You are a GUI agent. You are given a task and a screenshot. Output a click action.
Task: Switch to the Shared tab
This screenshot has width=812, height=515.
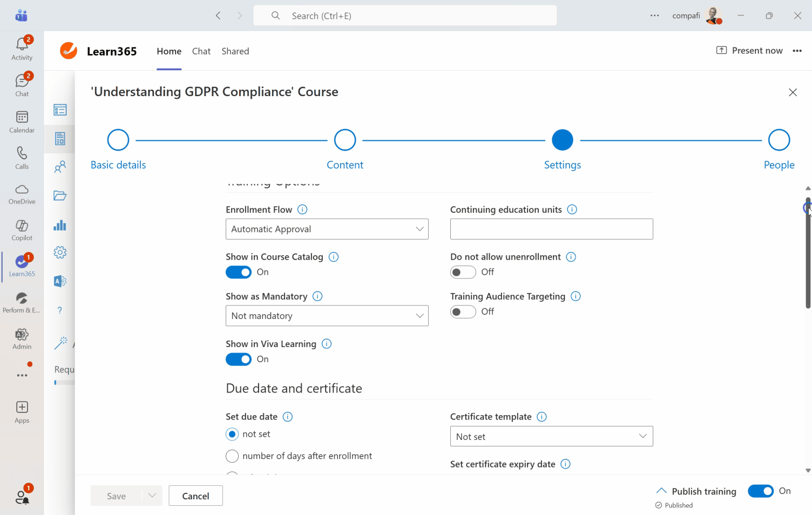coord(235,51)
